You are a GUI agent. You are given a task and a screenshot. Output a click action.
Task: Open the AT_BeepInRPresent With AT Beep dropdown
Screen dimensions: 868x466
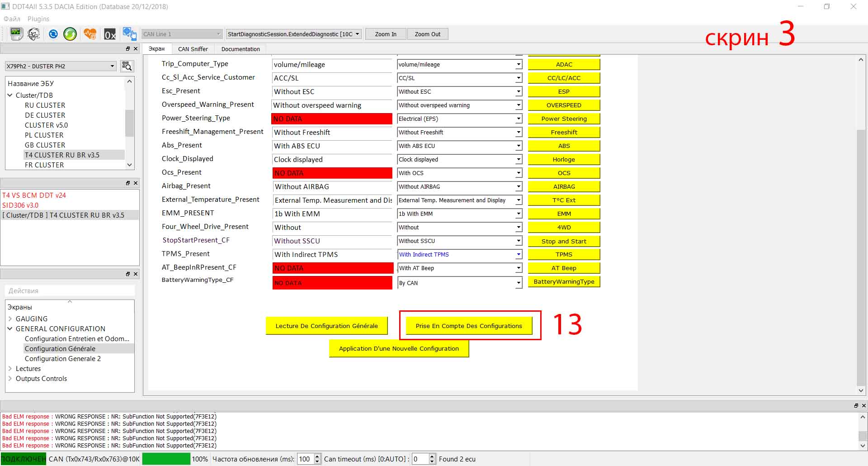click(459, 268)
